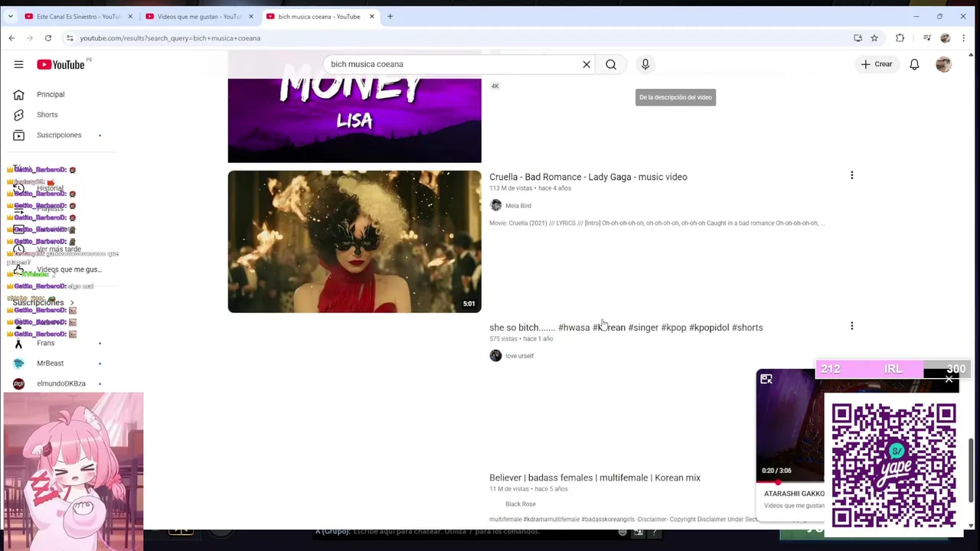Click the page vertical scrollbar thumb
Viewport: 980px width, 551px height.
coord(972,470)
